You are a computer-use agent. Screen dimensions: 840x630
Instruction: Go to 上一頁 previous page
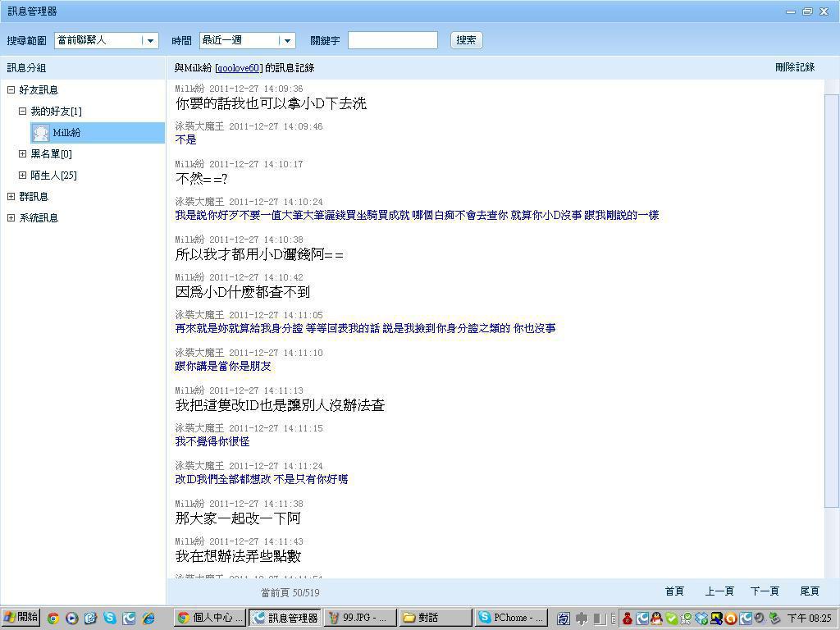[719, 591]
